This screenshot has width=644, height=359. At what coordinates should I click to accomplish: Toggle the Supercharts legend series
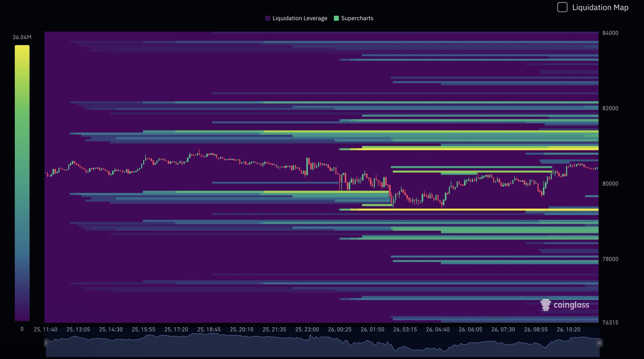point(353,18)
